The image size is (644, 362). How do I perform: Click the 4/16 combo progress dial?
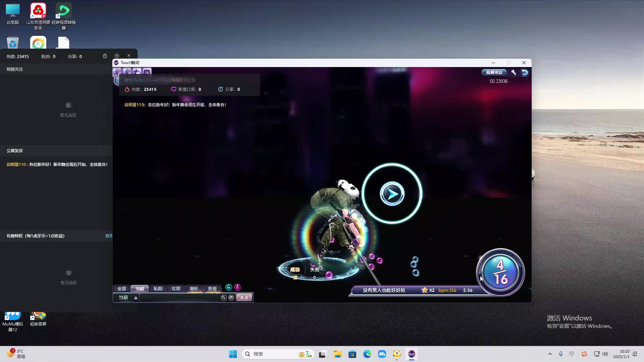[500, 272]
